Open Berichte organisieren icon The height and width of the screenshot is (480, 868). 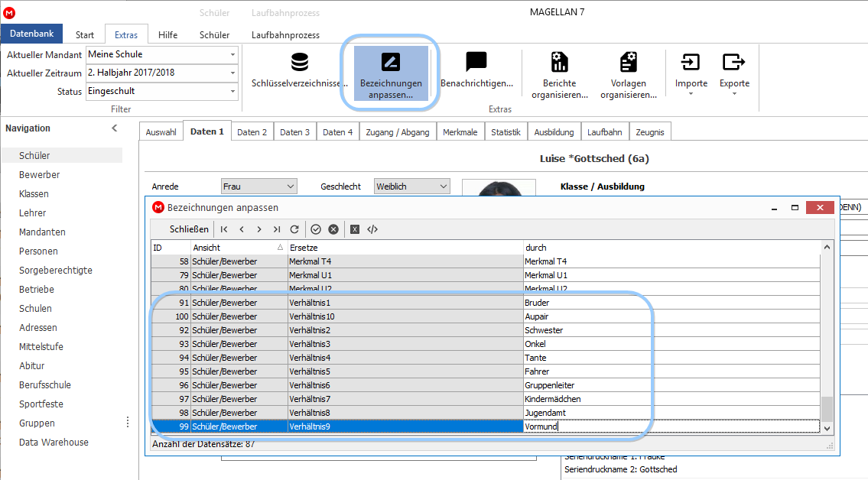coord(559,62)
